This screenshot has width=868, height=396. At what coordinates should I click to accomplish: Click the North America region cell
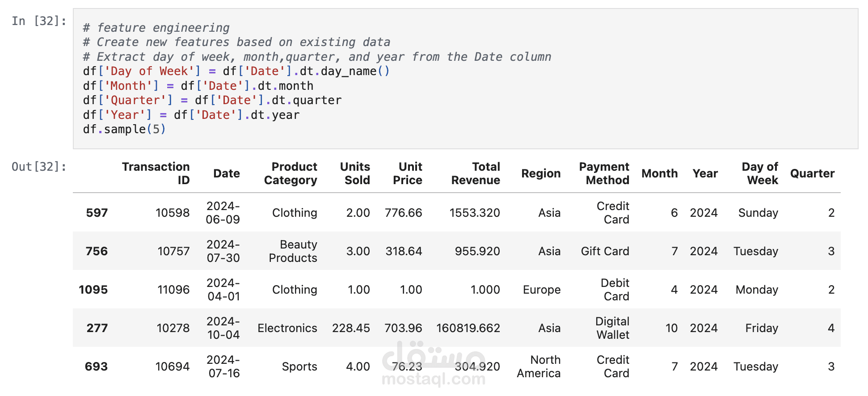(539, 367)
